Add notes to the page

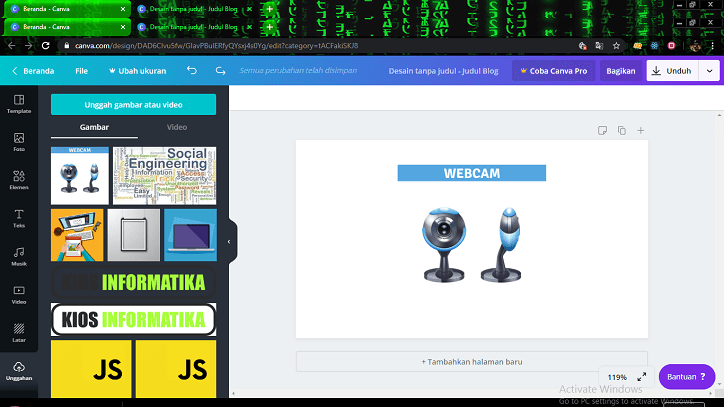click(x=602, y=131)
